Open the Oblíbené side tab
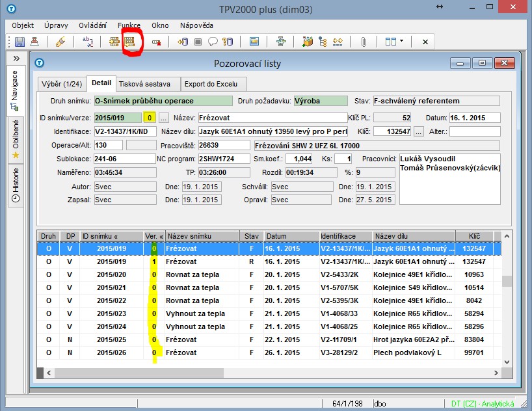 tap(16, 139)
